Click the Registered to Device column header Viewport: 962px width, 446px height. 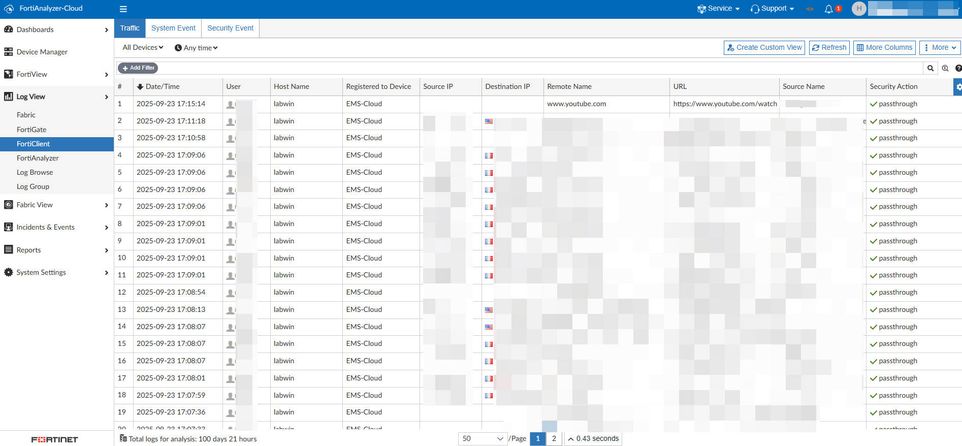coord(380,87)
